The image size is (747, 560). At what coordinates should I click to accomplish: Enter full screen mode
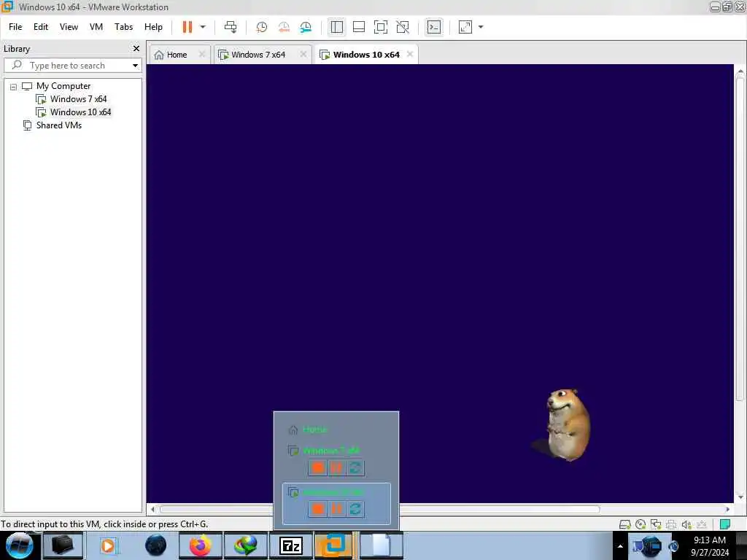381,27
